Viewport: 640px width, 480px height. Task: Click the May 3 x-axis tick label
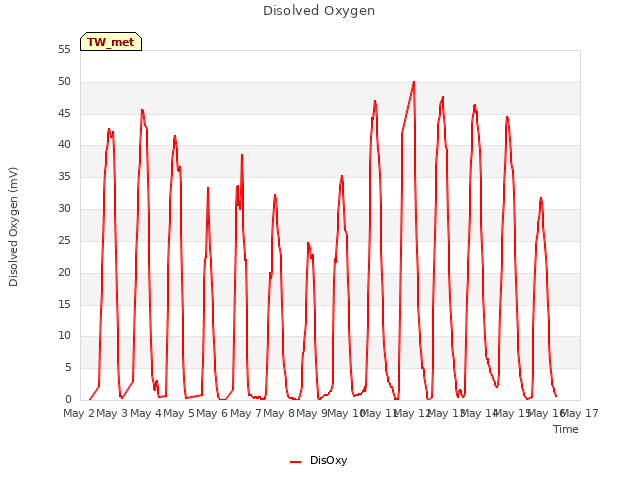(112, 413)
